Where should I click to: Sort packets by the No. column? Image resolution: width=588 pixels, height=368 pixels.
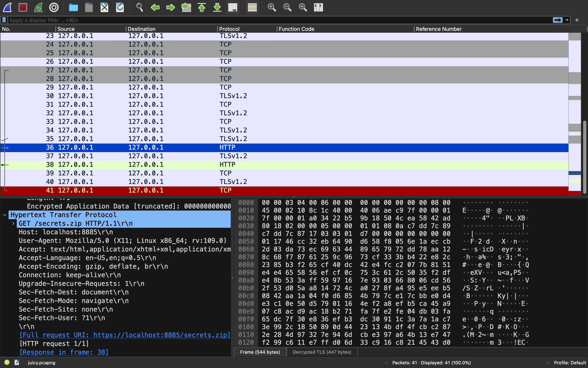28,29
